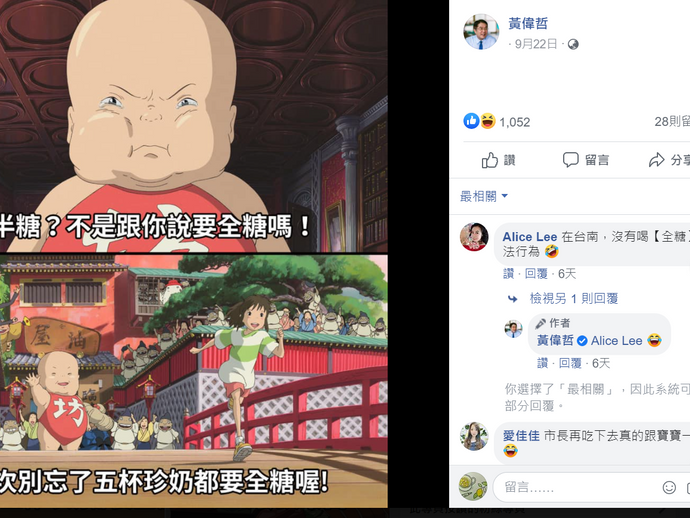The image size is (690, 518).
Task: Click the laughing reaction emoji icon
Action: click(x=488, y=121)
